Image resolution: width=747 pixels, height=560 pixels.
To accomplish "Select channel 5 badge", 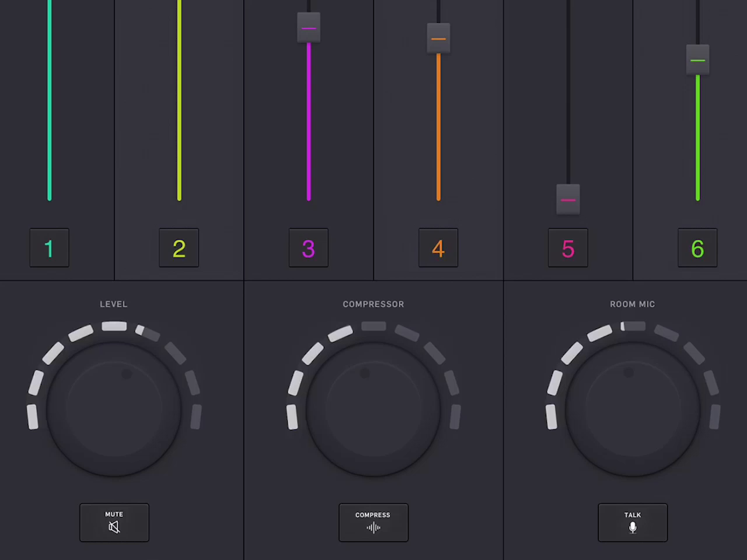I will tap(568, 247).
